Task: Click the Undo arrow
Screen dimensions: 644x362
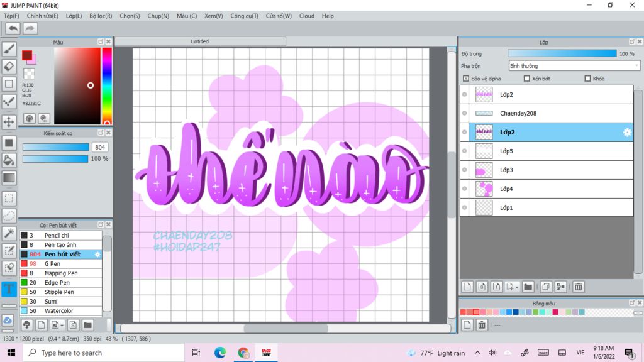Action: click(13, 28)
